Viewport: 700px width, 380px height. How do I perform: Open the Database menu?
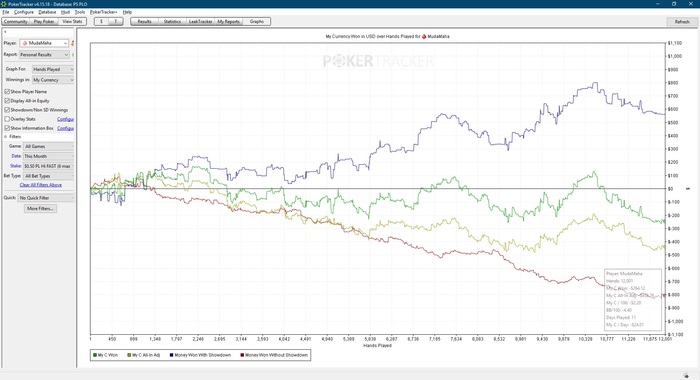(47, 12)
